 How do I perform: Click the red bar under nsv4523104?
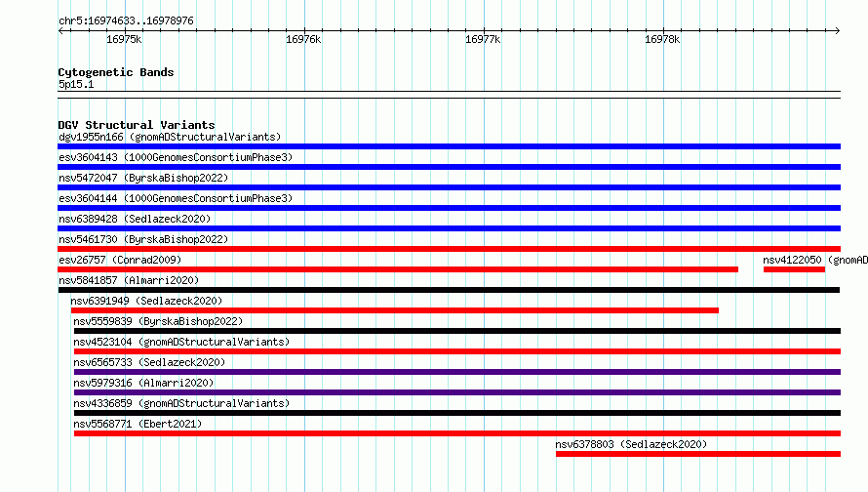pos(457,351)
